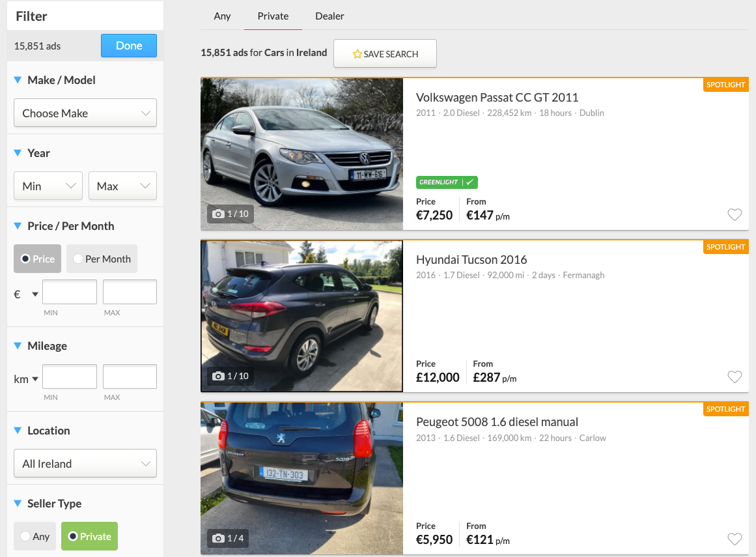Collapse the Mileage filter section
Viewport: 756px width, 557px height.
pyautogui.click(x=18, y=346)
